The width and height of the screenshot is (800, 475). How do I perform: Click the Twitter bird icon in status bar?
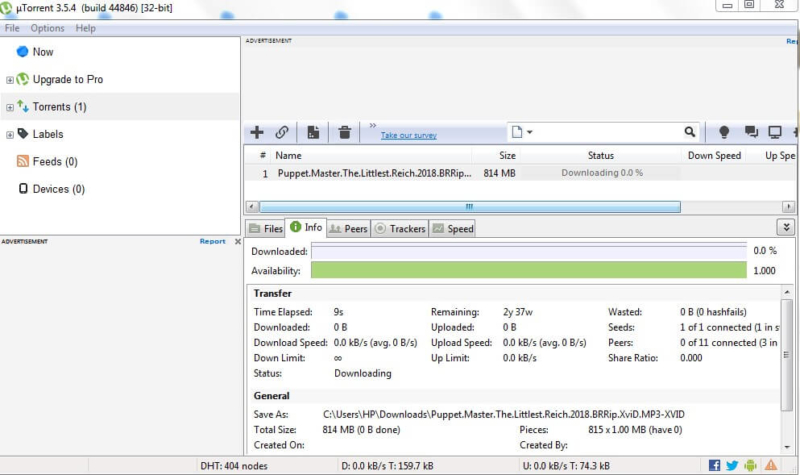coord(732,465)
